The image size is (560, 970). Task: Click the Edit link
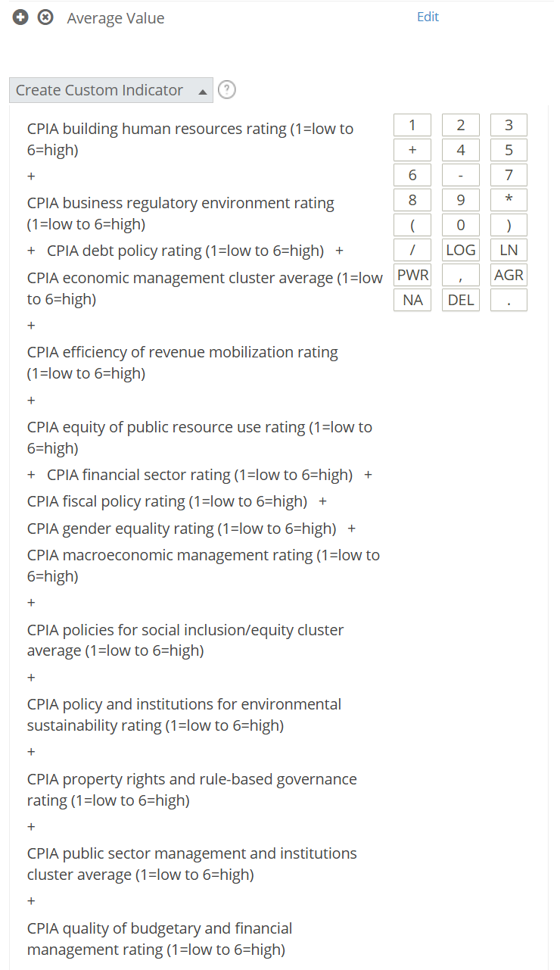click(428, 17)
